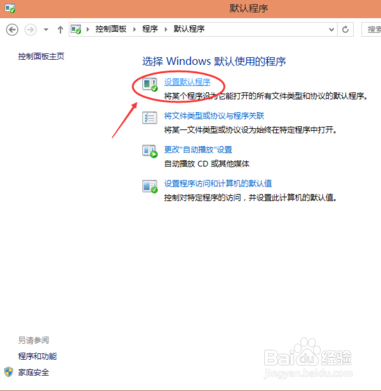Click the Forward navigation arrow

click(31, 30)
